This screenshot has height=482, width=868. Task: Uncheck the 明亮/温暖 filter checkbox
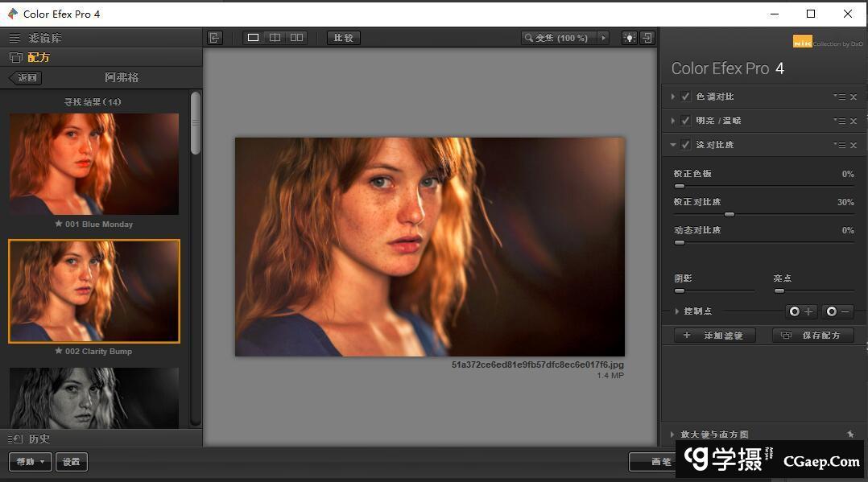[x=686, y=121]
